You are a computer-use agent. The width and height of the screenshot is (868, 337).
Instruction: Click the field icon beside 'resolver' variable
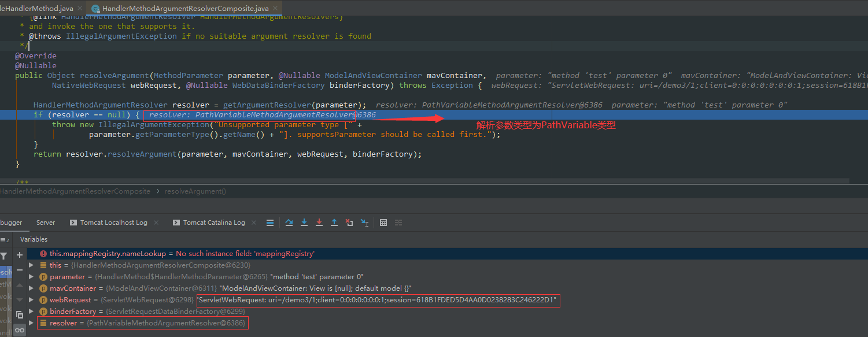(x=43, y=323)
